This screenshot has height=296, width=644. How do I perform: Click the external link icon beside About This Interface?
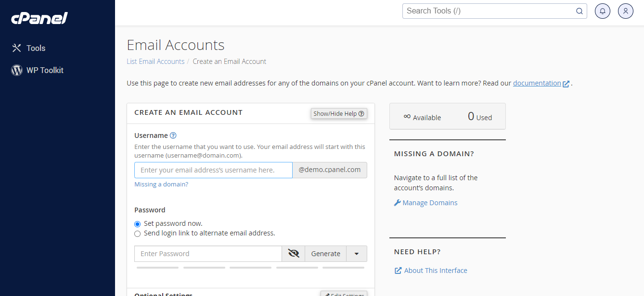[398, 270]
